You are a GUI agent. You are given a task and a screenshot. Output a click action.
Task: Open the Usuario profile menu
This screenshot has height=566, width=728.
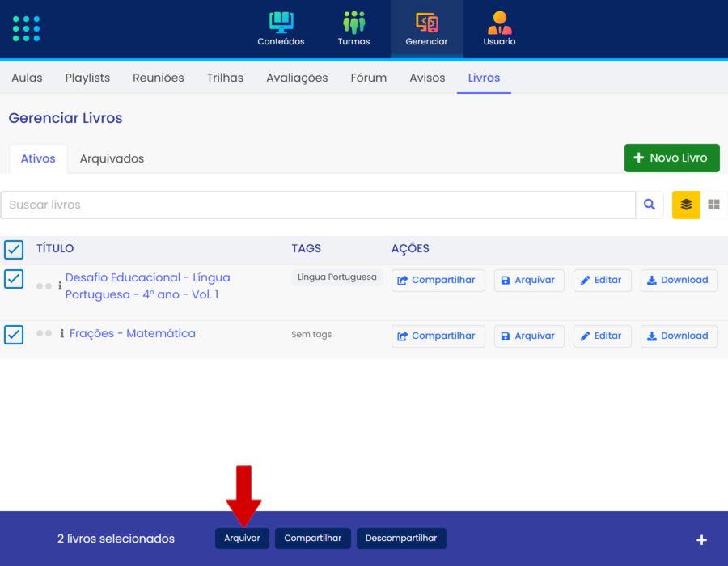(x=499, y=29)
